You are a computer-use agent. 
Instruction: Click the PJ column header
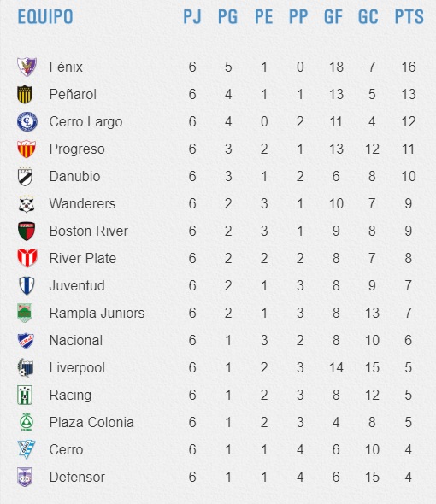192,17
